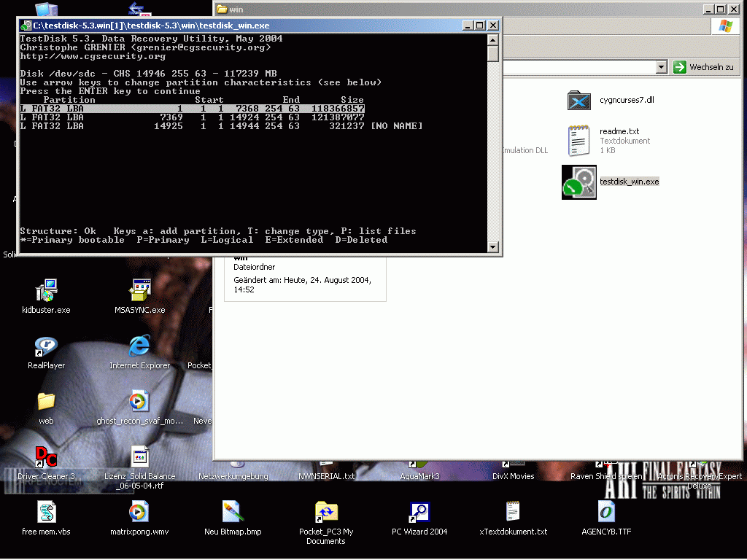The width and height of the screenshot is (747, 560).
Task: Open Driver Cleaner 3 shortcut
Action: [46, 456]
